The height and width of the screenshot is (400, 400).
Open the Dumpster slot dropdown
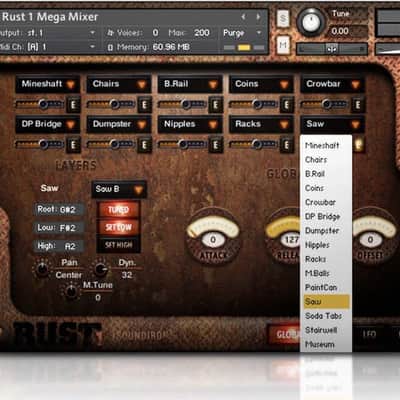click(119, 124)
